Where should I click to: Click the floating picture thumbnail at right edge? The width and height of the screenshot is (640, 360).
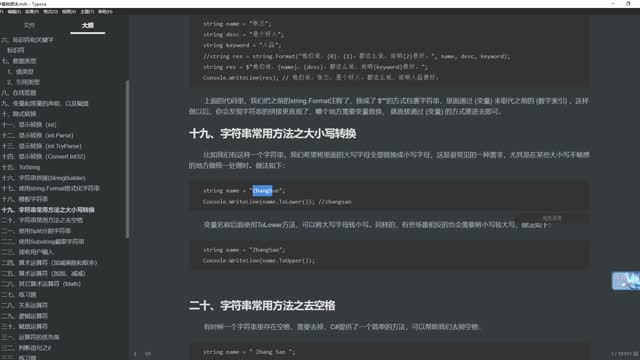626,281
